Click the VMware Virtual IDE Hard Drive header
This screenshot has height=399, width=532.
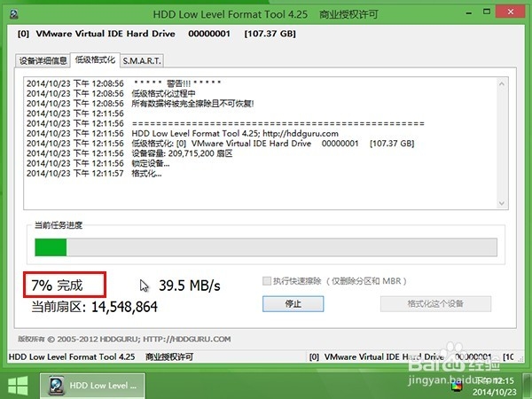[x=106, y=34]
